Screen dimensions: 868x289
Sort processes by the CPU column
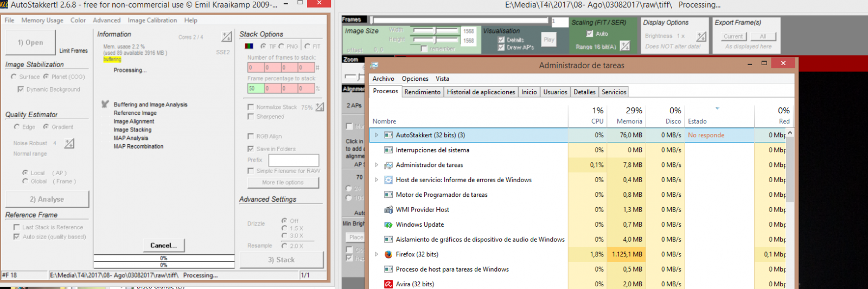588,115
